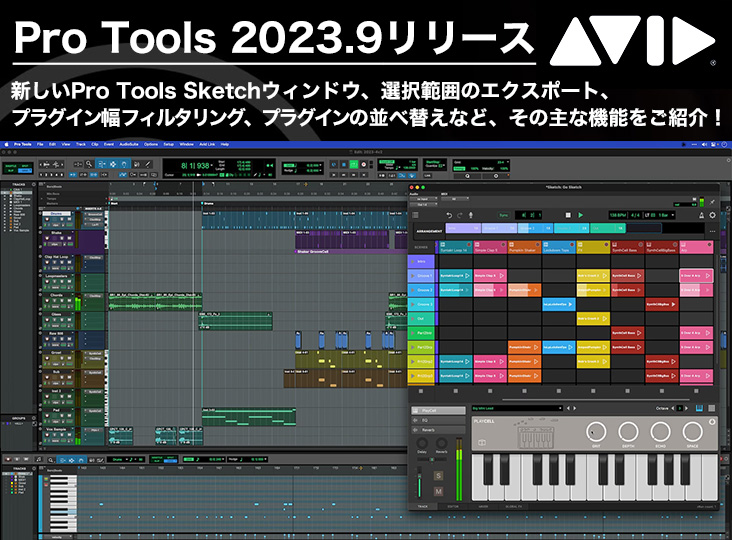Toggle the Sync button in Sketch
The height and width of the screenshot is (540, 732).
click(x=504, y=215)
